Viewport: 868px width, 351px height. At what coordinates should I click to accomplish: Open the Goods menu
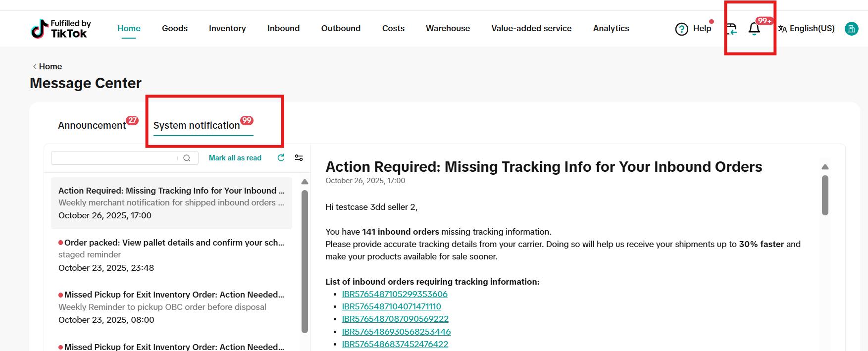175,28
